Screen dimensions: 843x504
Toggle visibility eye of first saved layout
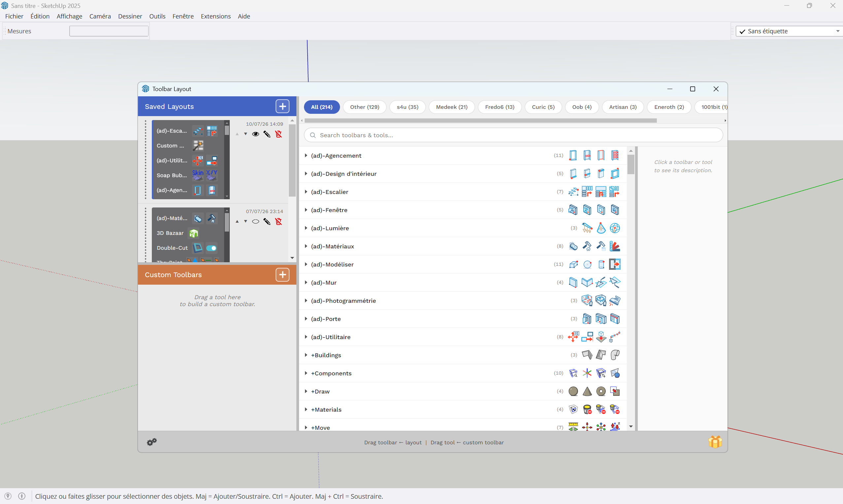pos(255,134)
